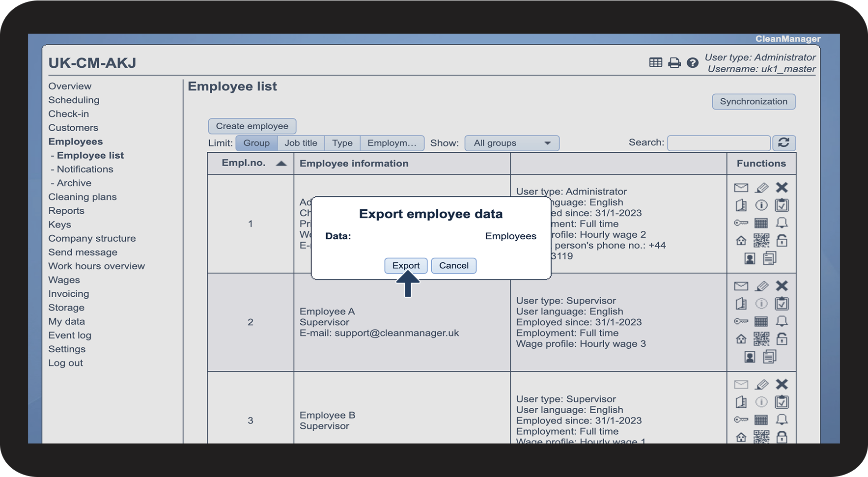This screenshot has width=868, height=477.
Task: Click the Export button in dialog
Action: pyautogui.click(x=406, y=266)
